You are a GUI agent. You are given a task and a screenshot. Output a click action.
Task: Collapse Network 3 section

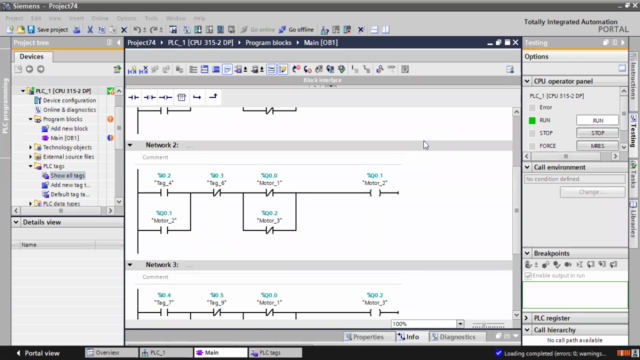(130, 264)
